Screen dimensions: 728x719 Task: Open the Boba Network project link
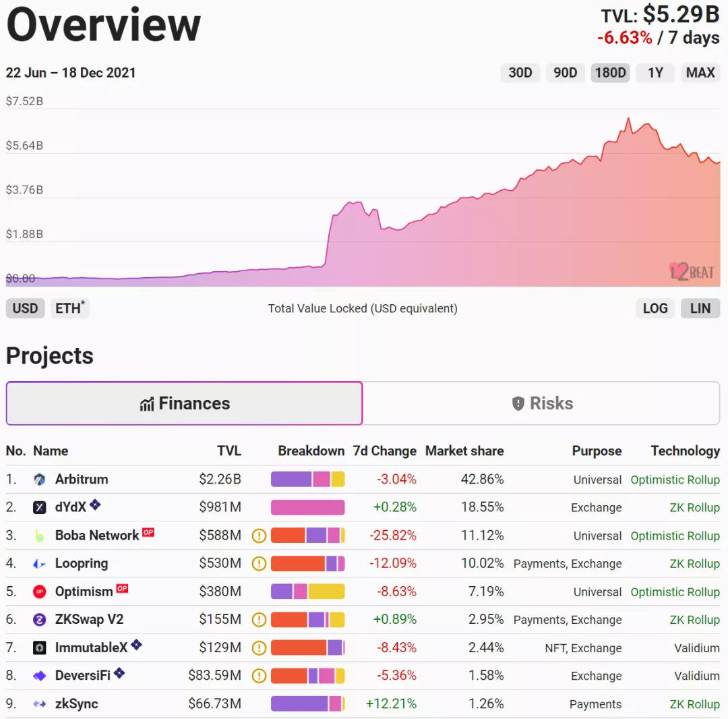[97, 536]
